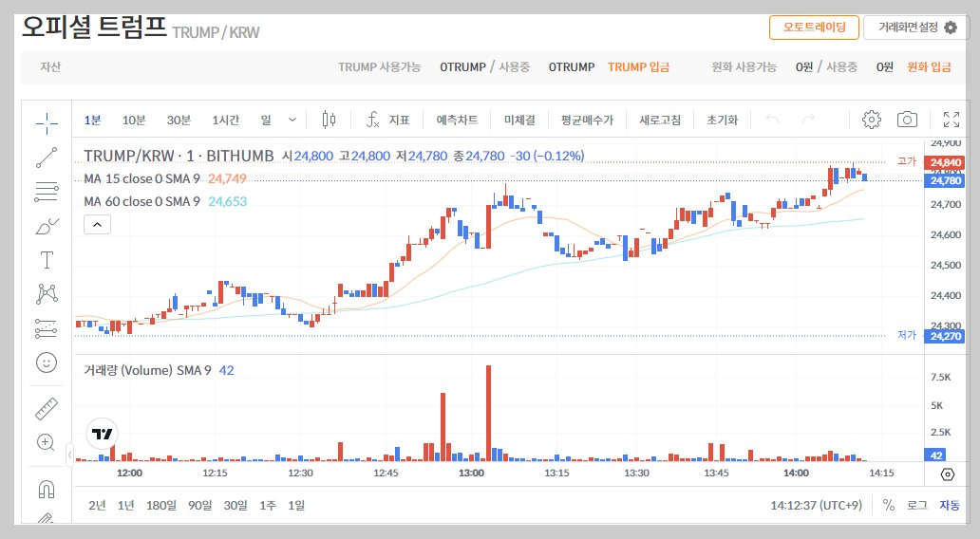Click 초기화 to reset chart

tap(722, 120)
